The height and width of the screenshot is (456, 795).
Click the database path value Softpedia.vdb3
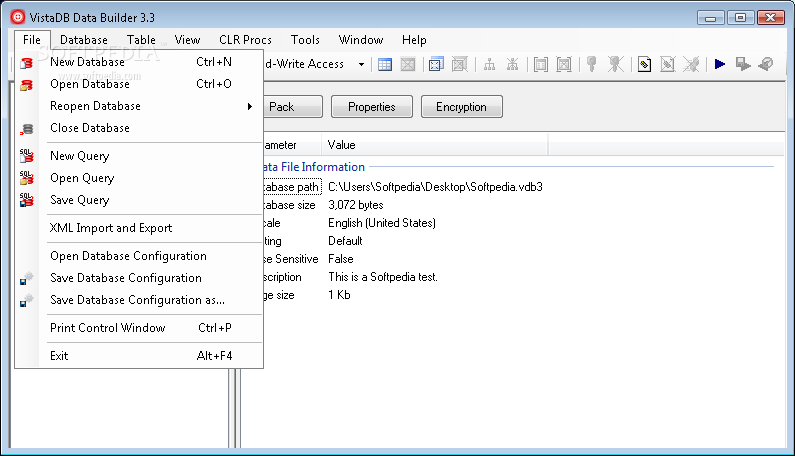pos(435,187)
